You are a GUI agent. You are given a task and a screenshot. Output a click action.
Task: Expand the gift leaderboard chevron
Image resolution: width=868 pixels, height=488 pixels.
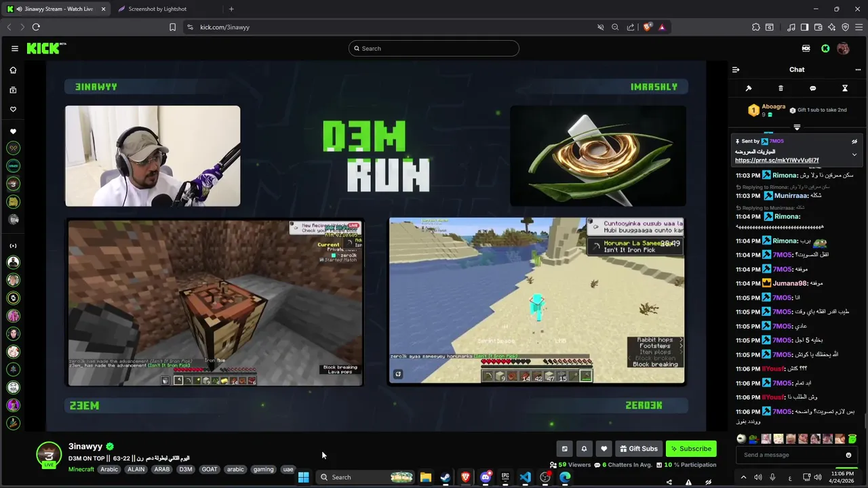pos(797,127)
